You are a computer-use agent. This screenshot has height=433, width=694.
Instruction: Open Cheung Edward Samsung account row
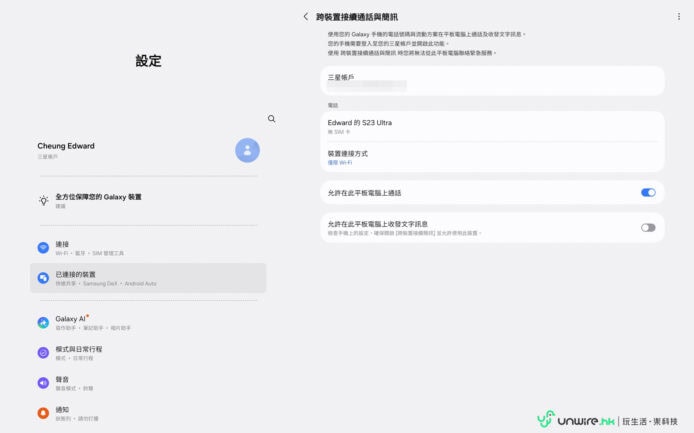[148, 151]
